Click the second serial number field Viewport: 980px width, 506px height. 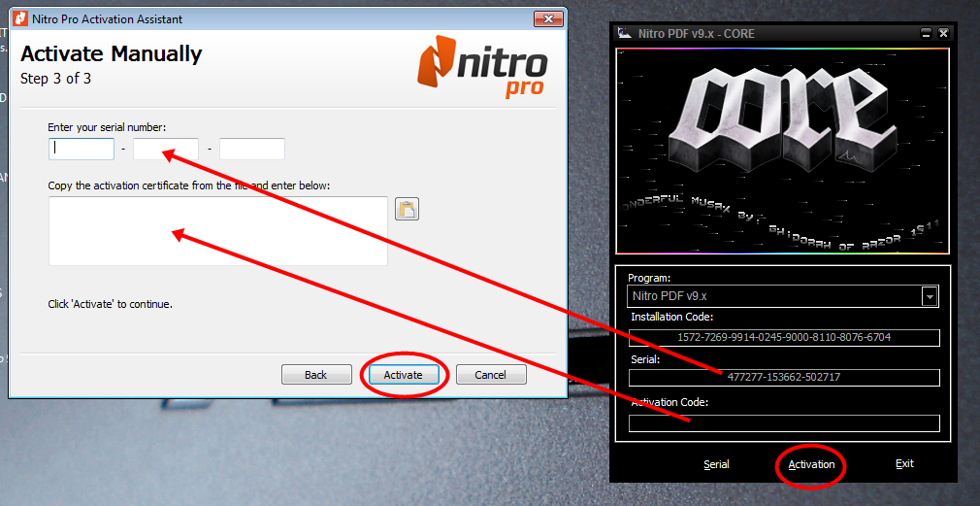(x=166, y=149)
